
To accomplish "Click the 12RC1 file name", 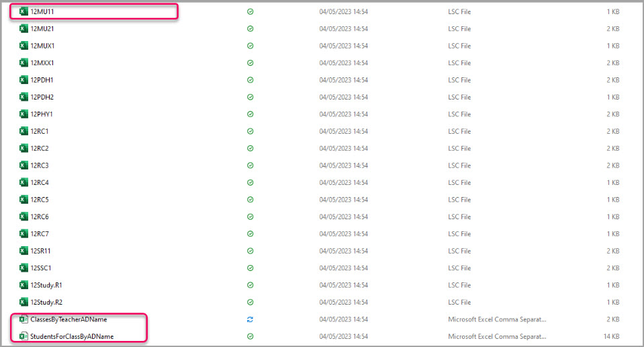I will (x=40, y=131).
